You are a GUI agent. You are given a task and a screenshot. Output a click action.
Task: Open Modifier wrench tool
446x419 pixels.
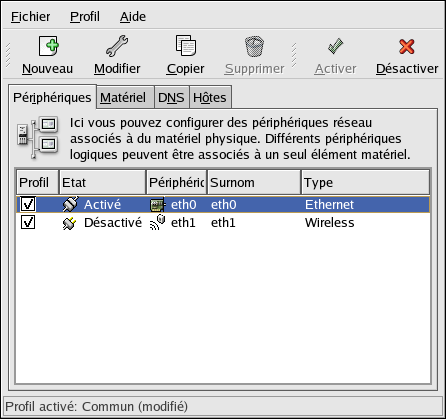click(x=117, y=46)
